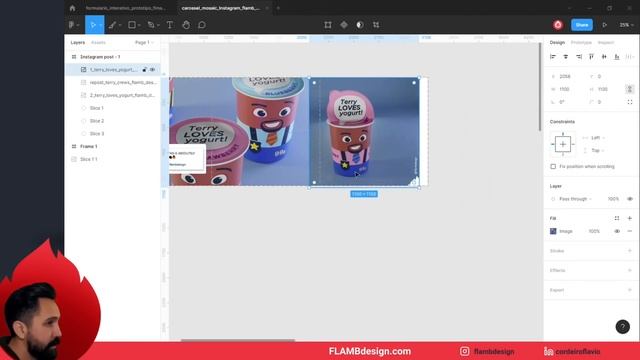Click the Share button

pyautogui.click(x=582, y=25)
